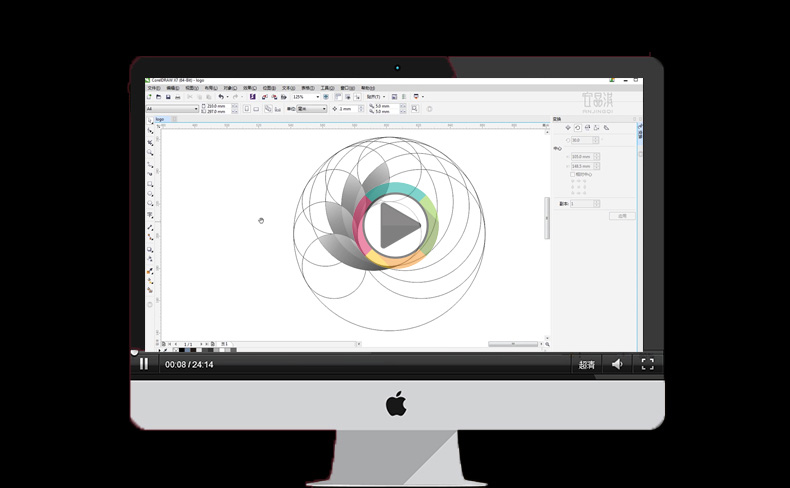Screen dimensions: 790x488
Task: Pause the video in player bar
Action: click(144, 364)
